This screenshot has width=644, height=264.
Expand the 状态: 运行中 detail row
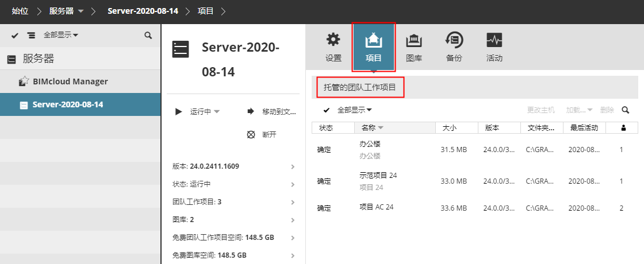coord(233,184)
